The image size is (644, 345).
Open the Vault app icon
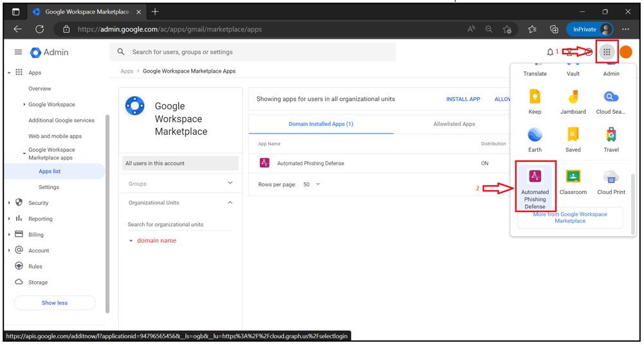pyautogui.click(x=573, y=70)
